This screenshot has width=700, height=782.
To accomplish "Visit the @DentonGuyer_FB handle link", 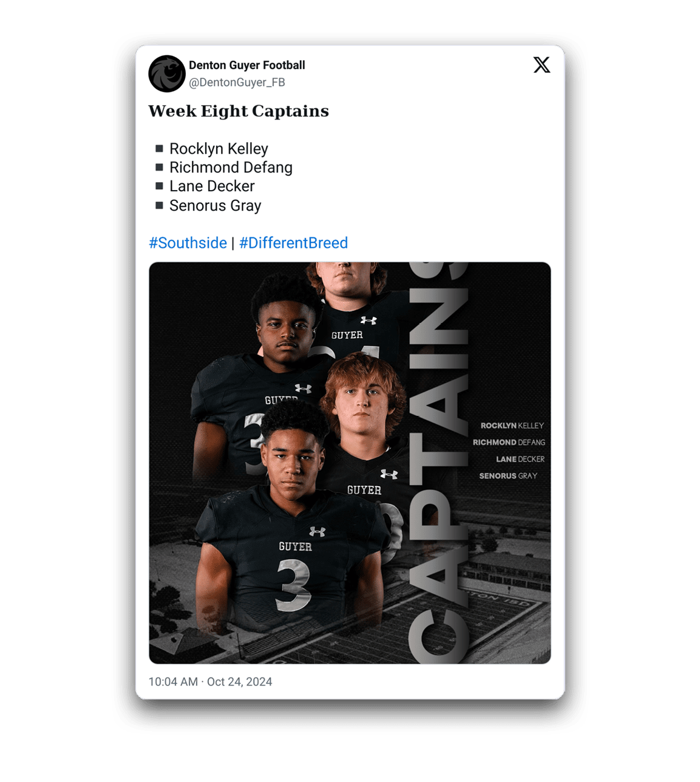I will tap(237, 83).
